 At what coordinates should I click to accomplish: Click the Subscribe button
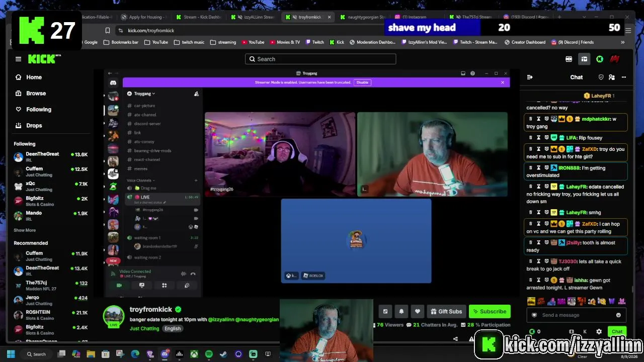coord(490,311)
